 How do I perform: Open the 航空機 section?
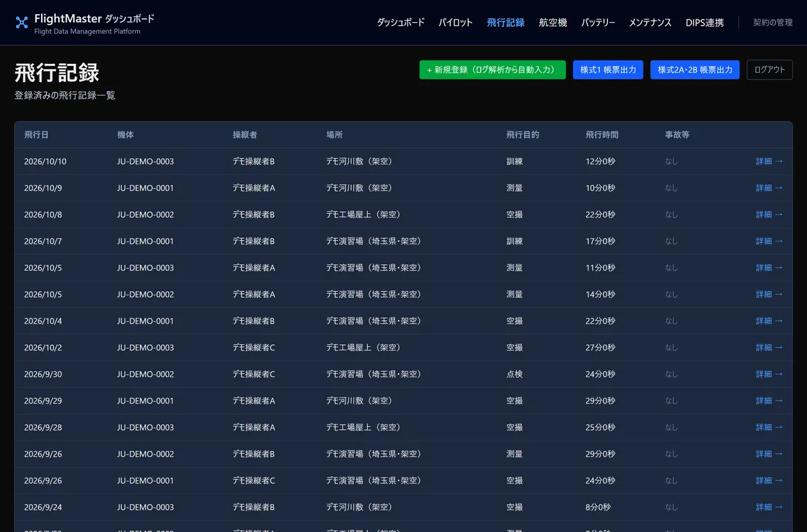pos(553,23)
